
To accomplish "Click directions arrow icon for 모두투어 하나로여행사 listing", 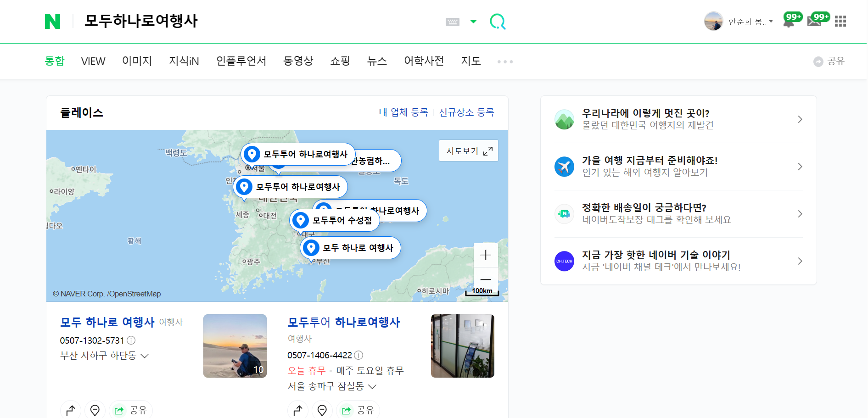I will pyautogui.click(x=298, y=410).
